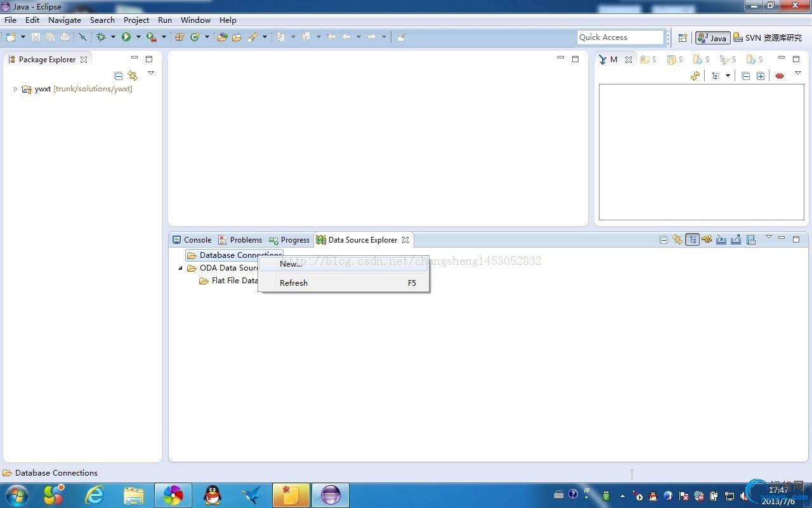Collapse all in Package Explorer
This screenshot has height=508, width=812.
click(118, 76)
